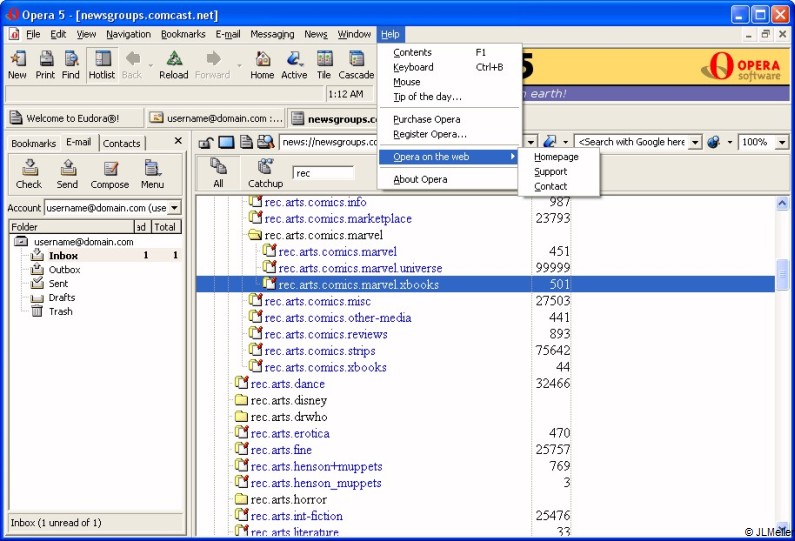This screenshot has width=795, height=541.
Task: Show All newsgroups icon
Action: pyautogui.click(x=219, y=173)
